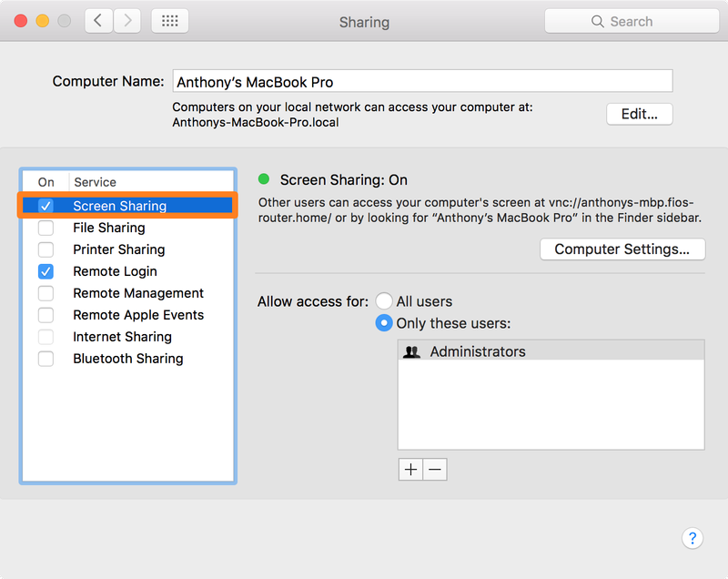Image resolution: width=728 pixels, height=579 pixels.
Task: Select the Printer Sharing service row
Action: [x=127, y=249]
